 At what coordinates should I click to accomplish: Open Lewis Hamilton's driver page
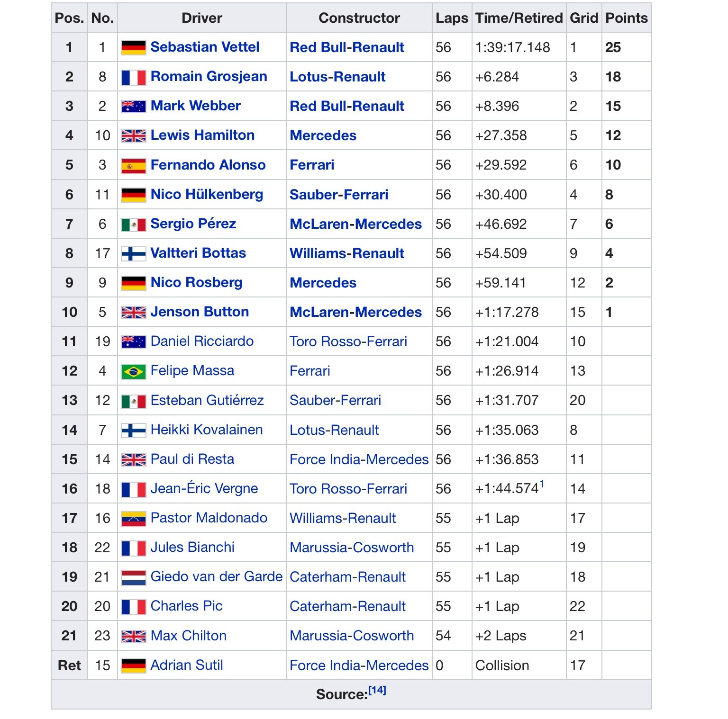(202, 135)
